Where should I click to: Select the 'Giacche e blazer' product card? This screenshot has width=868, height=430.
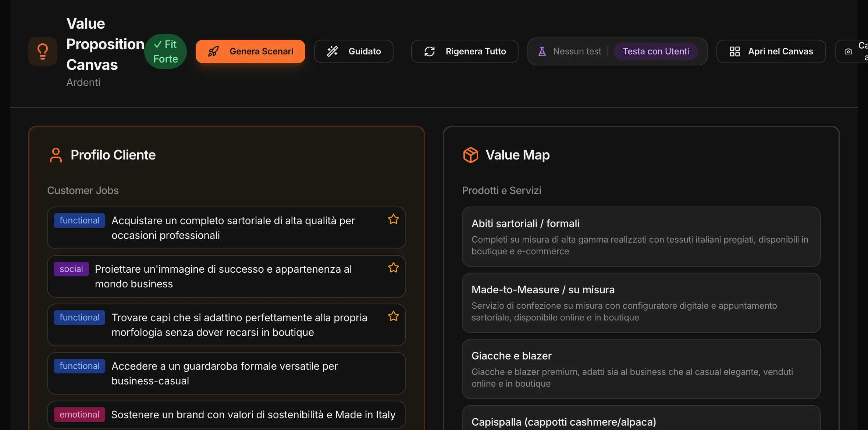click(641, 369)
